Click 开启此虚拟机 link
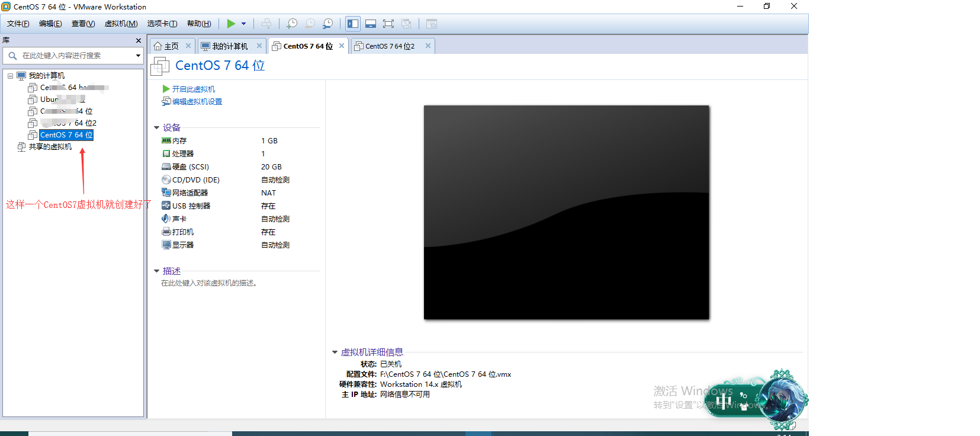980x436 pixels. coord(194,89)
